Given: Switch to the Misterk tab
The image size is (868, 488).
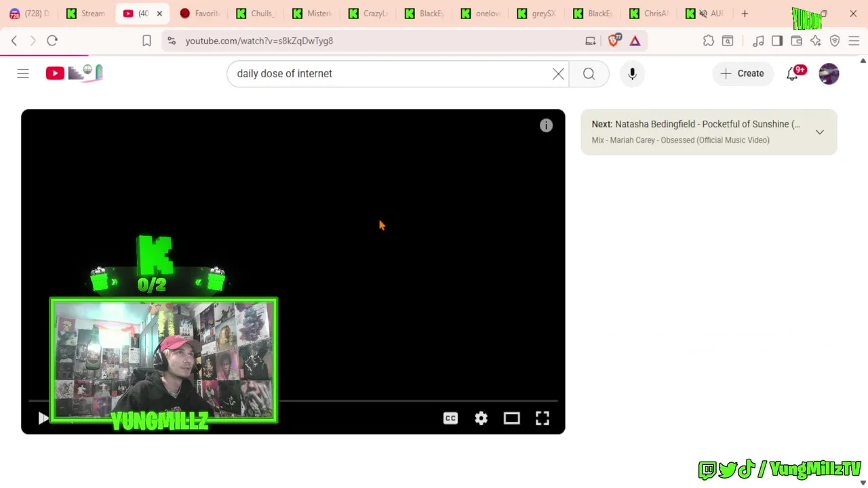Looking at the screenshot, I should click(x=313, y=14).
